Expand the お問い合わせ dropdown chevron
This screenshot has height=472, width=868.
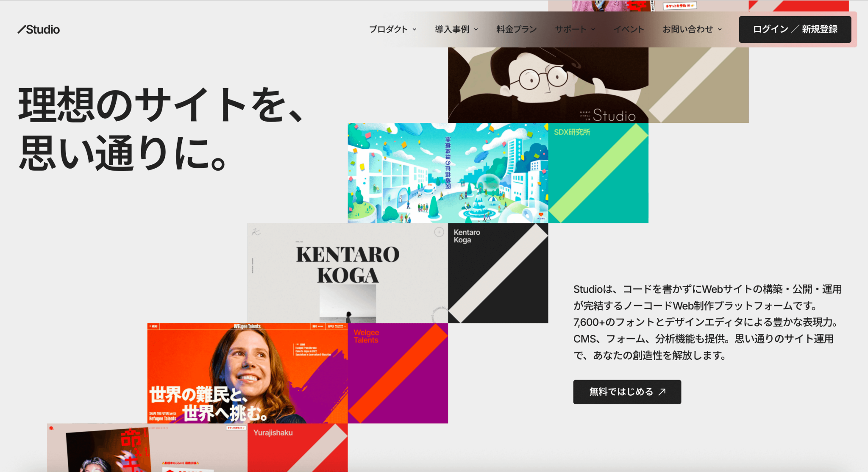720,29
